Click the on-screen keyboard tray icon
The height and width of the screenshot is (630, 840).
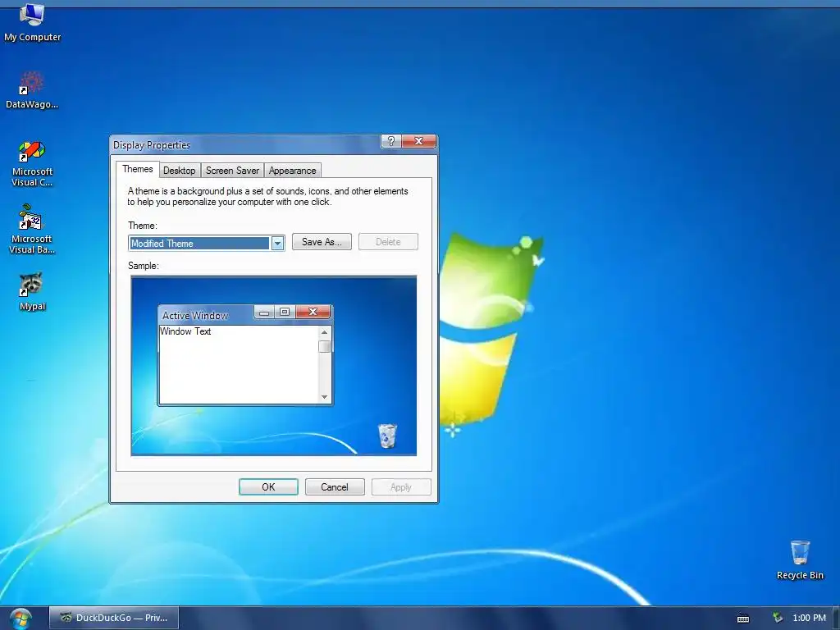click(x=743, y=619)
